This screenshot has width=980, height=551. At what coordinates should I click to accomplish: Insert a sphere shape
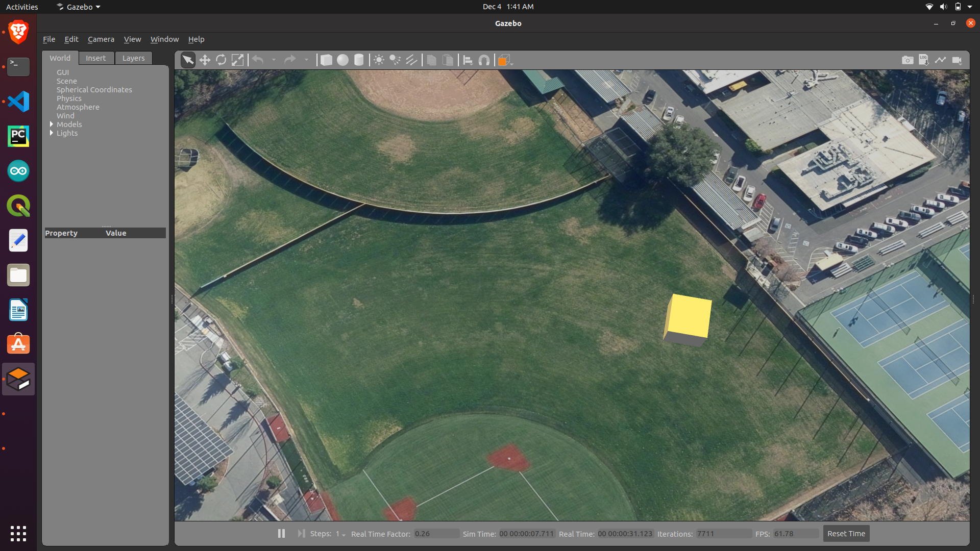(342, 60)
